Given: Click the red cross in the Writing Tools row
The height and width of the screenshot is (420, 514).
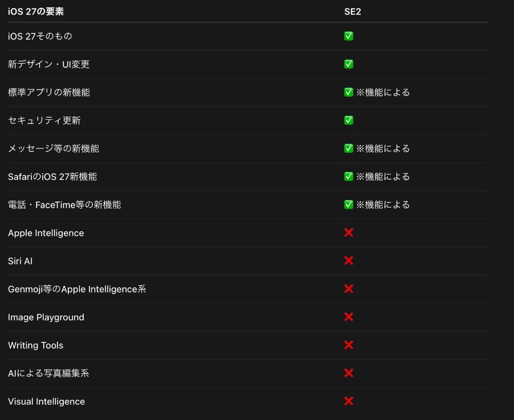Looking at the screenshot, I should (348, 345).
